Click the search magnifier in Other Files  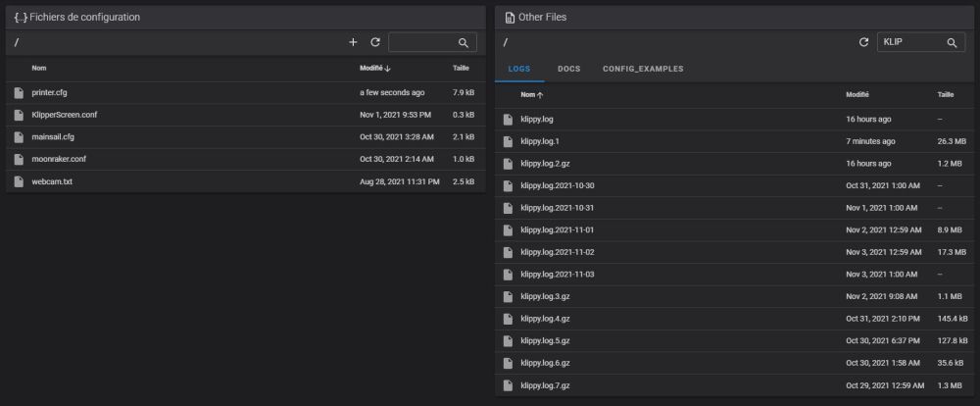click(951, 43)
